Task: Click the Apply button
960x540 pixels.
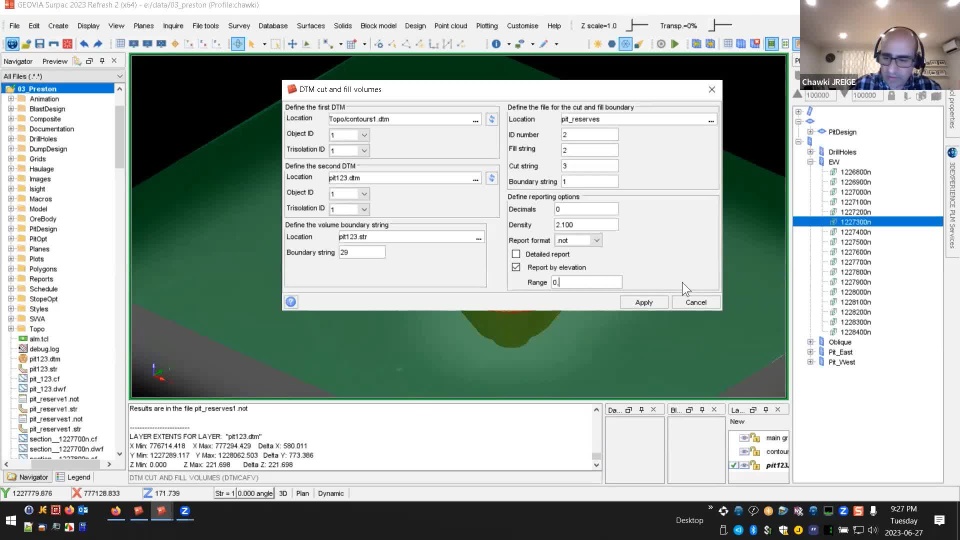Action: coord(643,302)
